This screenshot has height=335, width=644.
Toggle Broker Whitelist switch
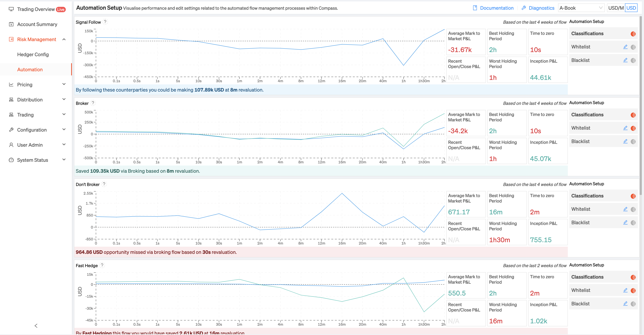[x=633, y=128]
